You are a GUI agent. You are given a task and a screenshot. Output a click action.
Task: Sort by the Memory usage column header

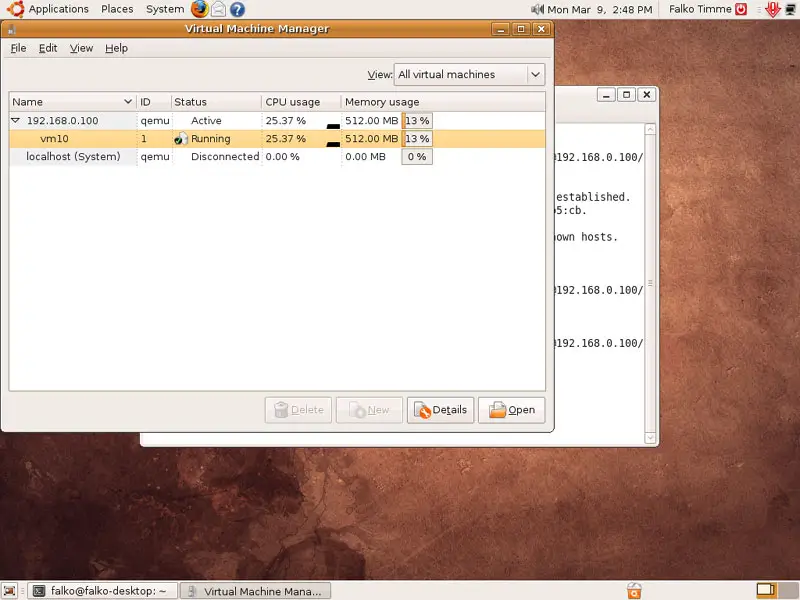(x=443, y=102)
